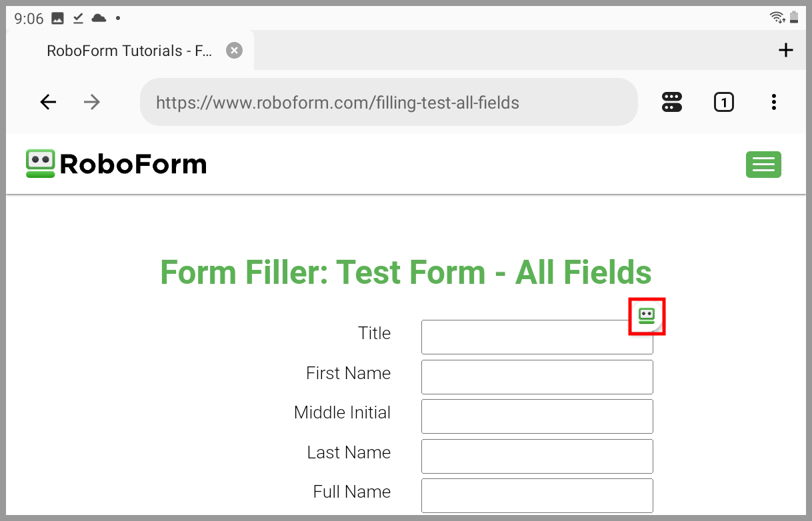Select the RoboForm Tutorials tab
Image resolution: width=812 pixels, height=521 pixels.
[x=130, y=51]
